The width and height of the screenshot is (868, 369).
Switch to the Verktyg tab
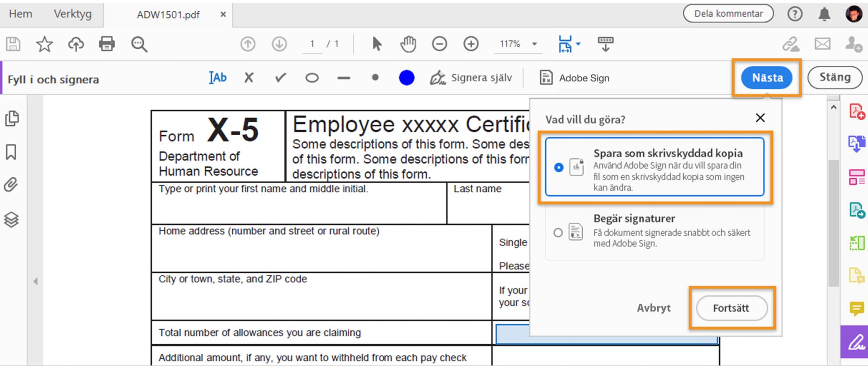[x=72, y=14]
